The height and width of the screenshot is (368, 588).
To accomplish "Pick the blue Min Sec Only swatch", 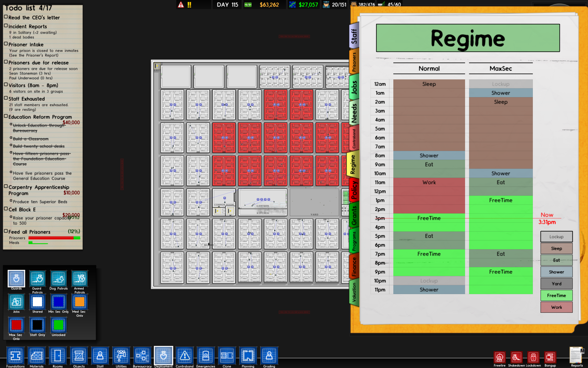I will [x=58, y=302].
